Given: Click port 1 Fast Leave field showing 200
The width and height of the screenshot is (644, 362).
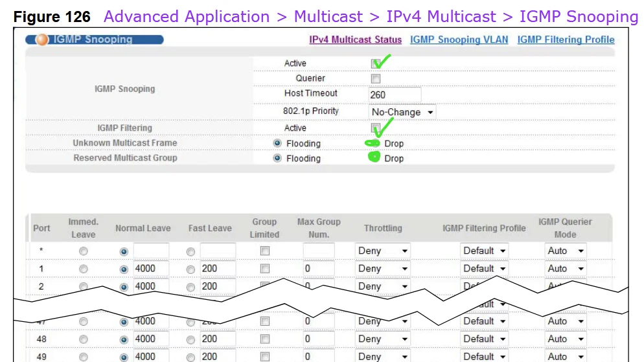Looking at the screenshot, I should pos(218,268).
